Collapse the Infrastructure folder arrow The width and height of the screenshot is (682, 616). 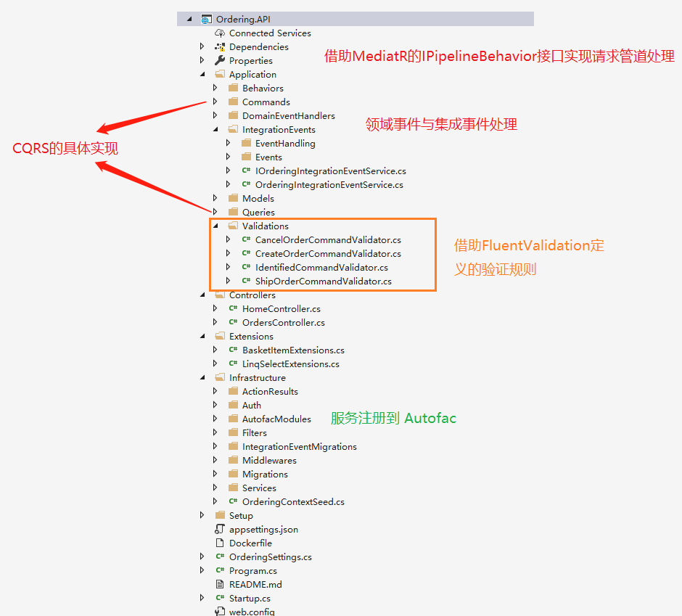coord(202,378)
